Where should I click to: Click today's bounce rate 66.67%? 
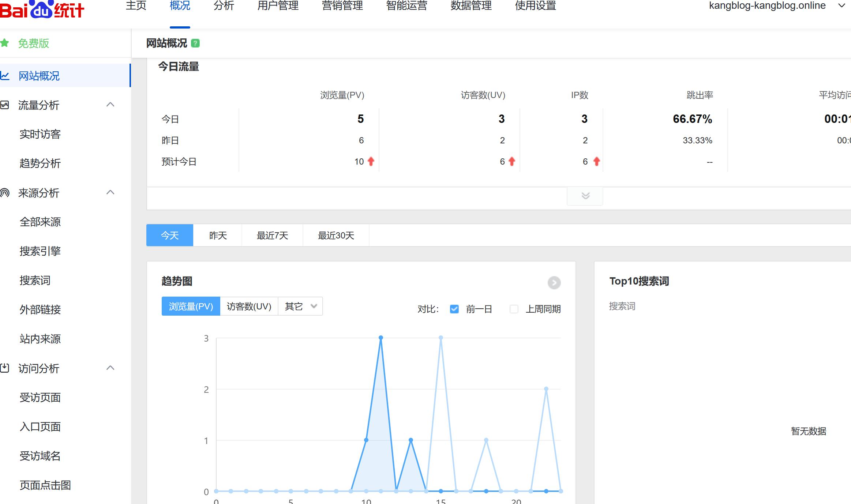(x=693, y=119)
